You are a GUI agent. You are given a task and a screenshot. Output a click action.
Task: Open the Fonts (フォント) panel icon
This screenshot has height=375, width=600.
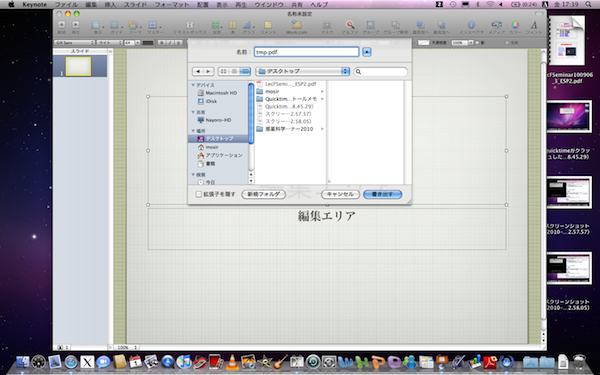click(534, 25)
